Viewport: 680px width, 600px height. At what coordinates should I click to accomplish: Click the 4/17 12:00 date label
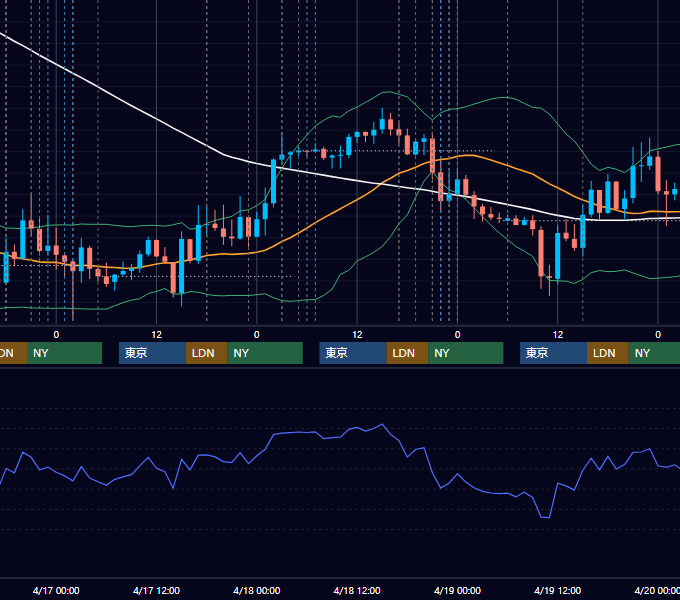point(156,590)
